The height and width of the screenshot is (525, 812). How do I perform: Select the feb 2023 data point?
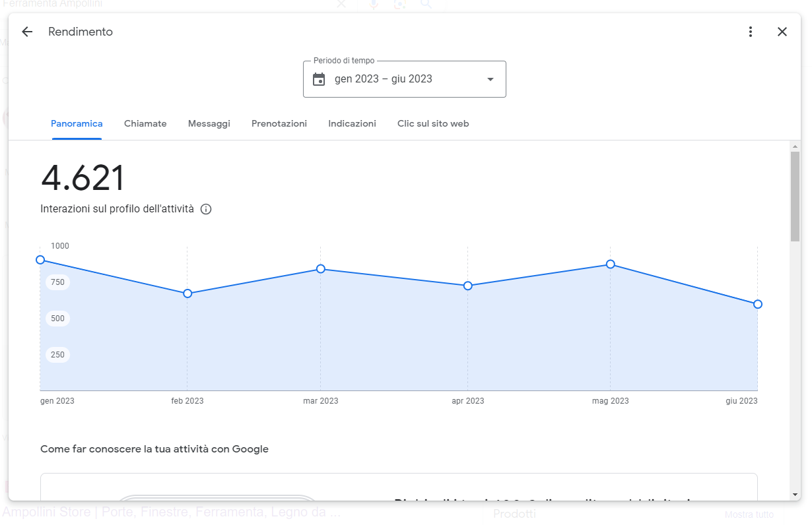[x=187, y=293]
